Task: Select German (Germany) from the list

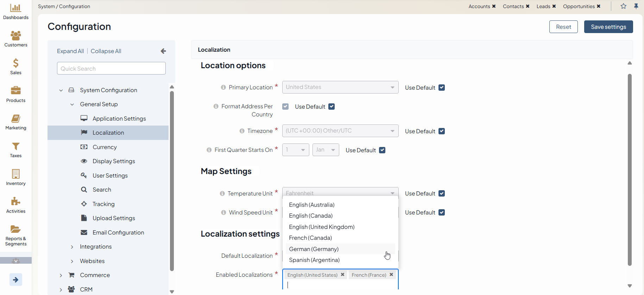Action: coord(314,249)
